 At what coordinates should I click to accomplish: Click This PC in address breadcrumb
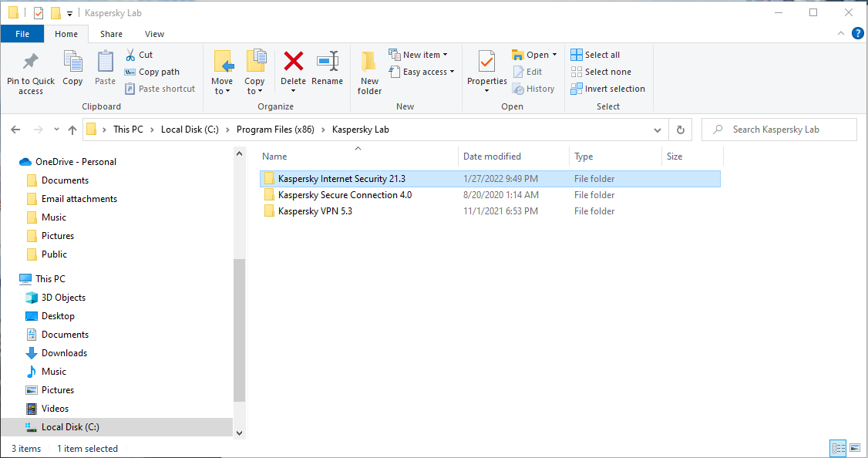tap(128, 130)
